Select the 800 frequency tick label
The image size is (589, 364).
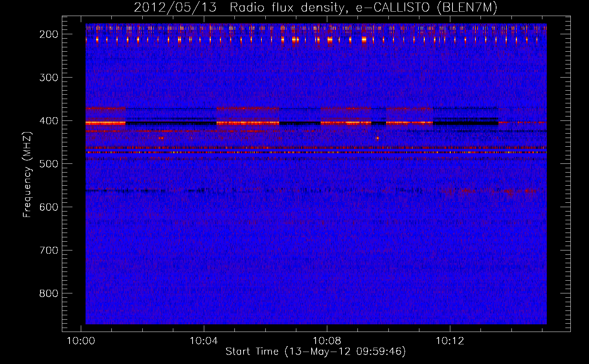pyautogui.click(x=48, y=293)
